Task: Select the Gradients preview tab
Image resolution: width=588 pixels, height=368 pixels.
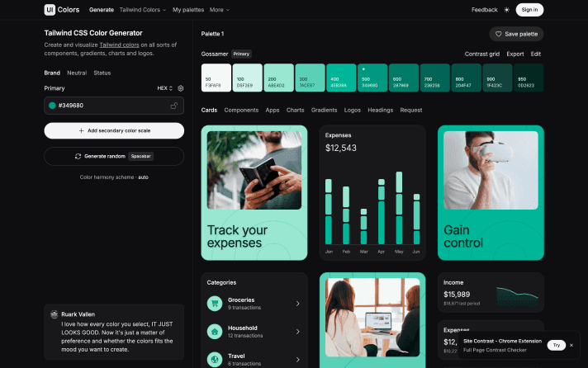Action: tap(324, 111)
